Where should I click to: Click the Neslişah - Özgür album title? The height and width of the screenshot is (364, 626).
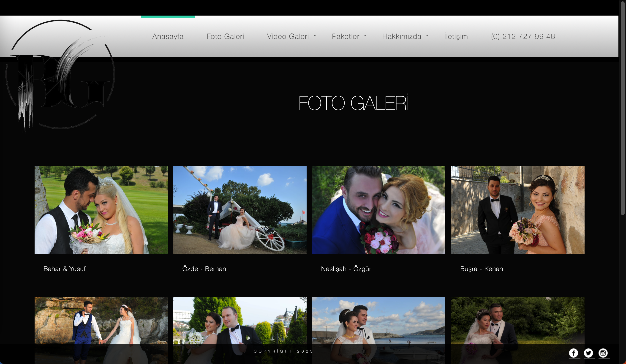pos(346,269)
